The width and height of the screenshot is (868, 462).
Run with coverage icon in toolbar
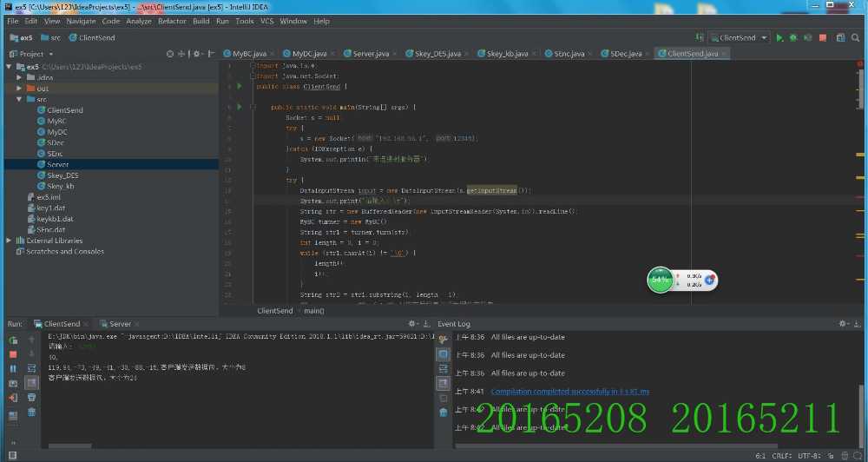807,37
